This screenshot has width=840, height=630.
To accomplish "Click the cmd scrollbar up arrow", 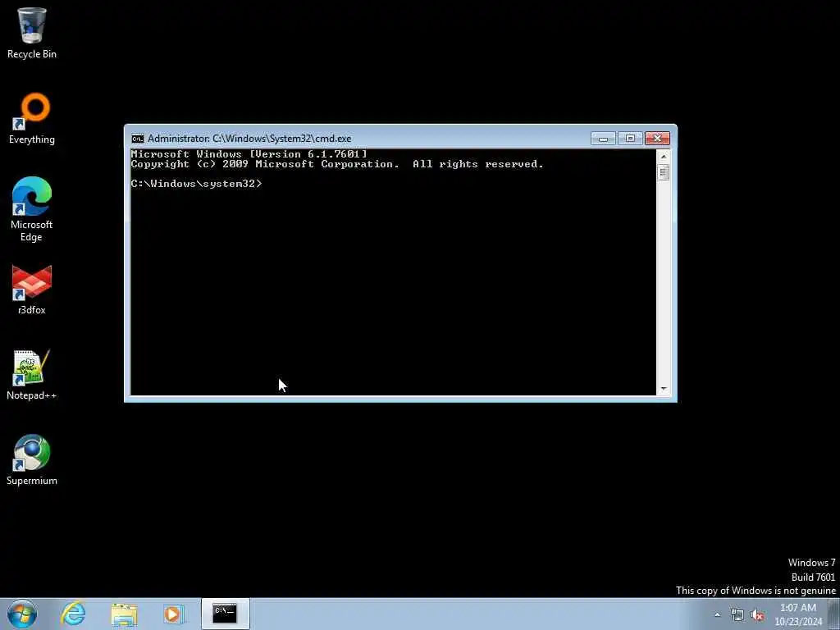I will (664, 157).
